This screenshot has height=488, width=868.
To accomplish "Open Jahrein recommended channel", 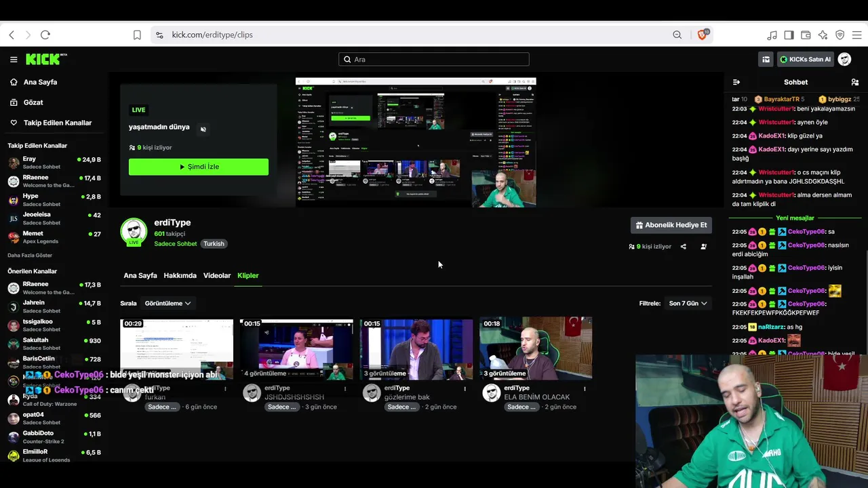I will coord(54,306).
